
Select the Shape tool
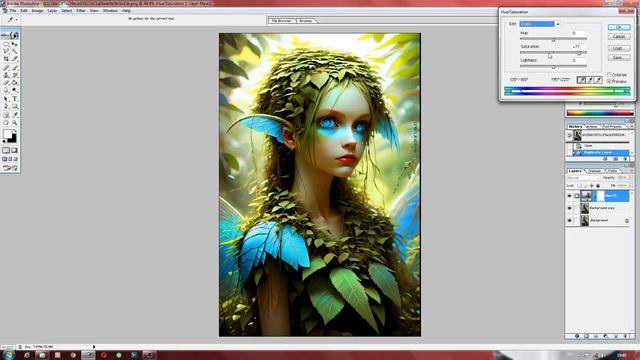pos(15,107)
